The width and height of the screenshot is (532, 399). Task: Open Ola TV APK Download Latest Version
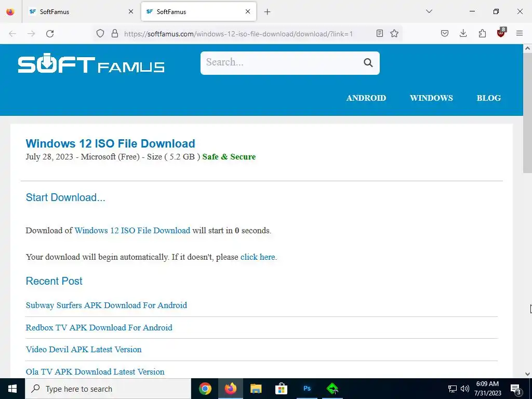tap(95, 372)
